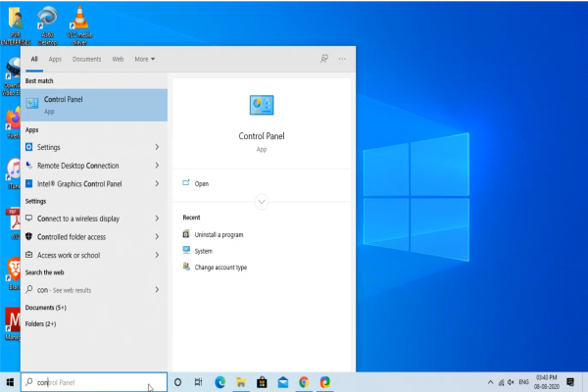This screenshot has height=392, width=588.
Task: Open the System recent link
Action: point(204,251)
